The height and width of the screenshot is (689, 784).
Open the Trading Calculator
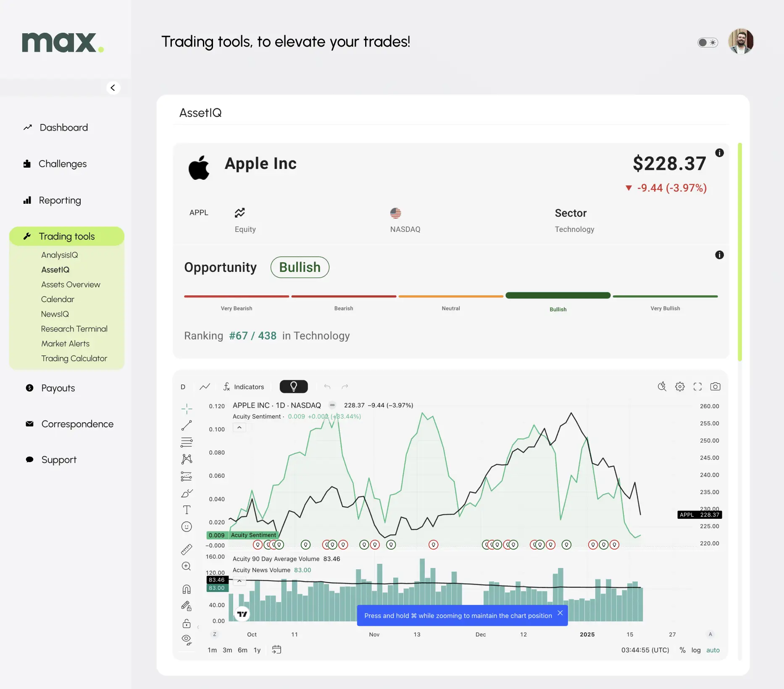74,358
